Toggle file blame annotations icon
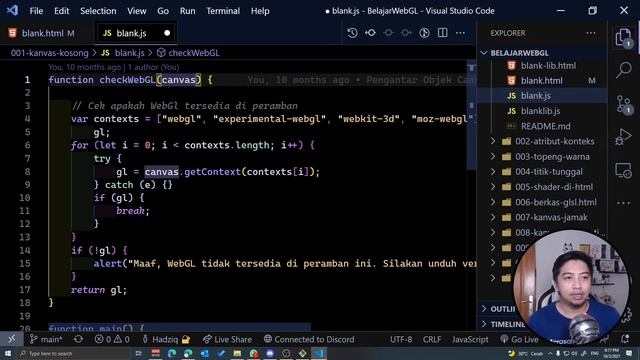 [x=424, y=33]
